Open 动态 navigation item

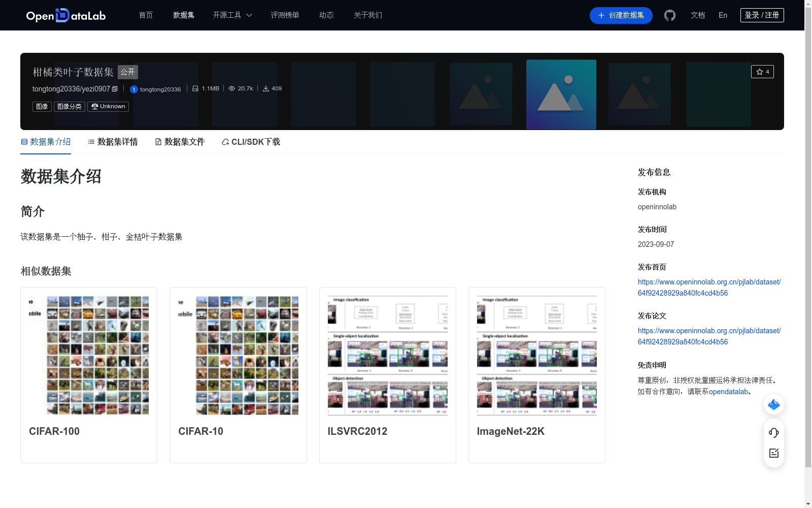coord(326,15)
